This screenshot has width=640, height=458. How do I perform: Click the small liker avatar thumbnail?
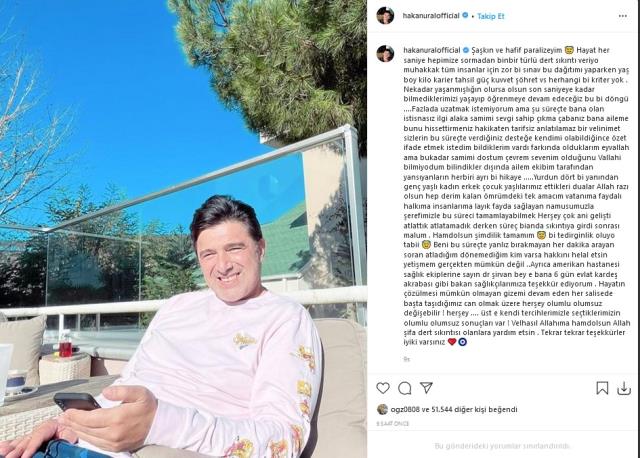[x=382, y=409]
